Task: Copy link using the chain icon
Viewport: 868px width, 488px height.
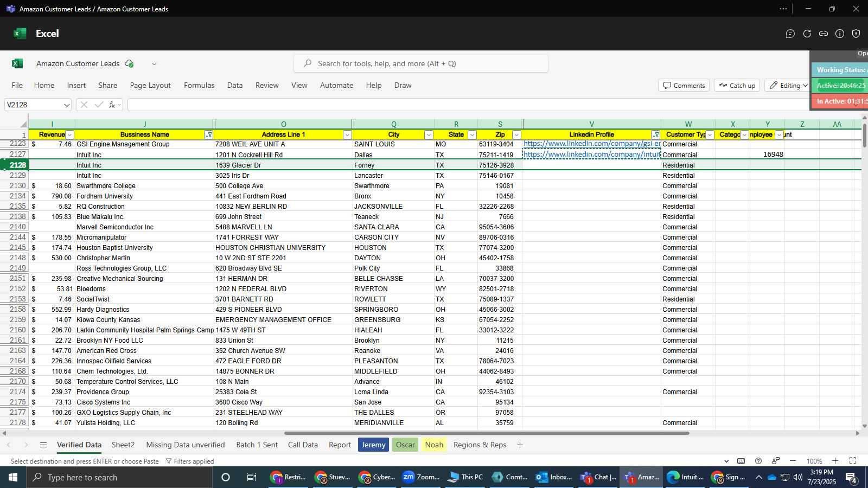Action: 824,34
